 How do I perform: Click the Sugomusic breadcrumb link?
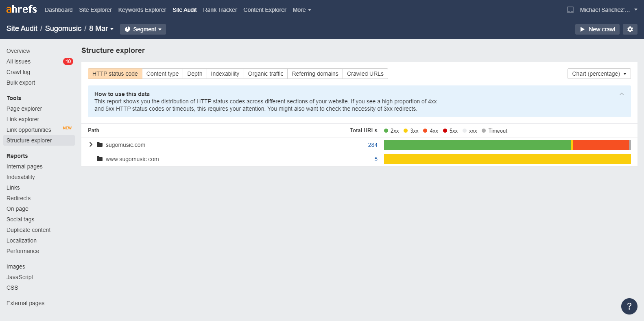pos(63,28)
